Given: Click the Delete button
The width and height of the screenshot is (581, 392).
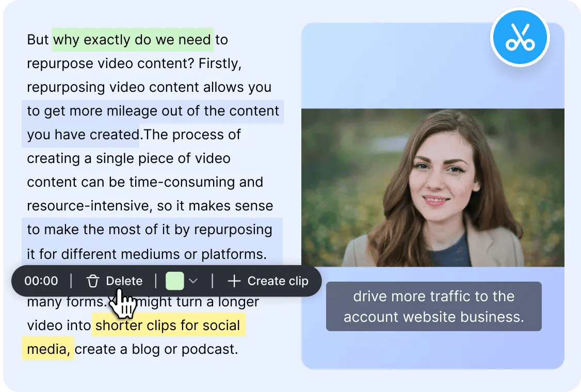Looking at the screenshot, I should 114,281.
